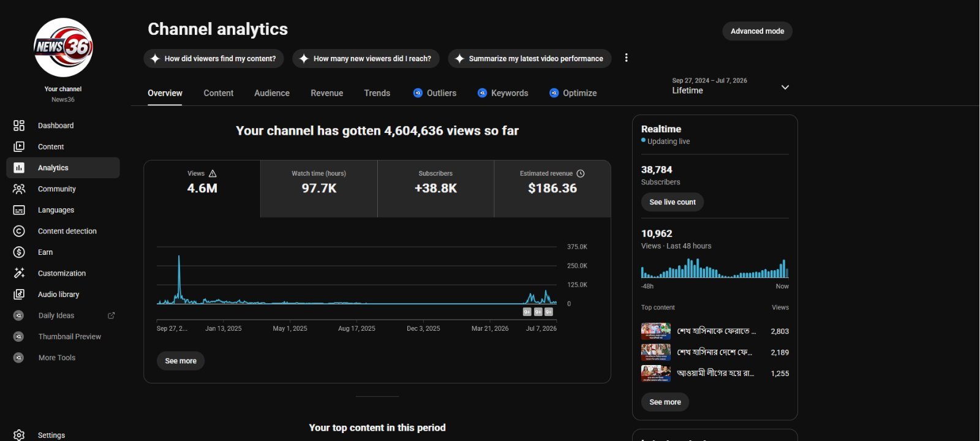Open the Optimize tab
This screenshot has width=980, height=441.
coord(573,93)
